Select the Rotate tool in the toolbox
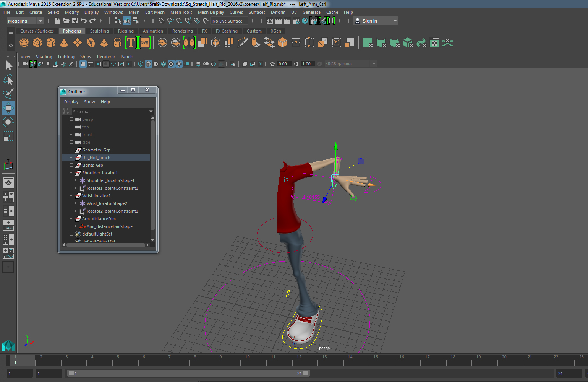This screenshot has width=588, height=382. pos(8,122)
